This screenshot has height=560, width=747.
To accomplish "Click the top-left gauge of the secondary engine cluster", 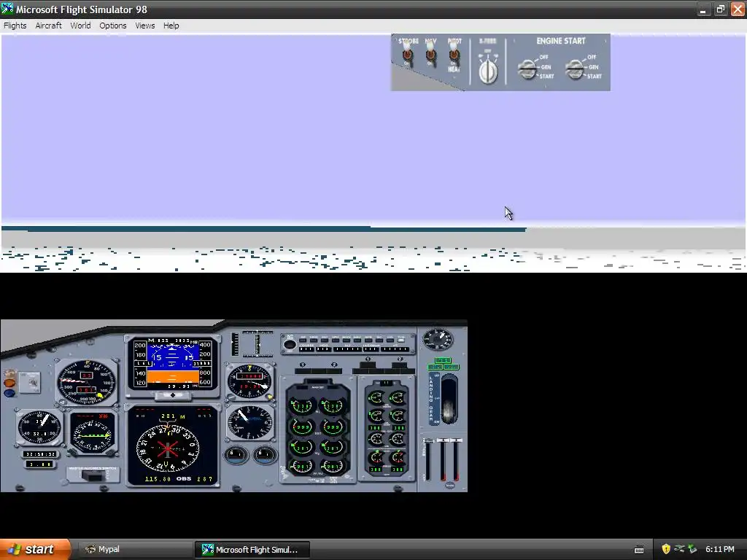I will tap(376, 397).
